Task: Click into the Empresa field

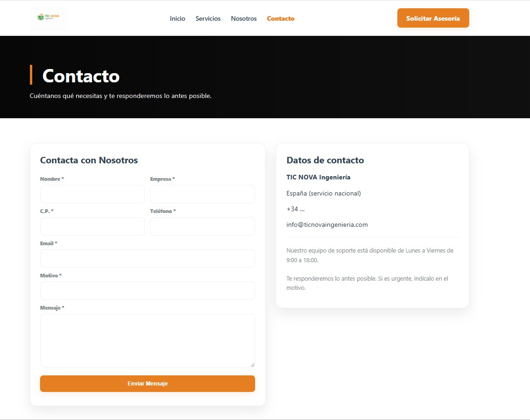Action: pos(203,194)
